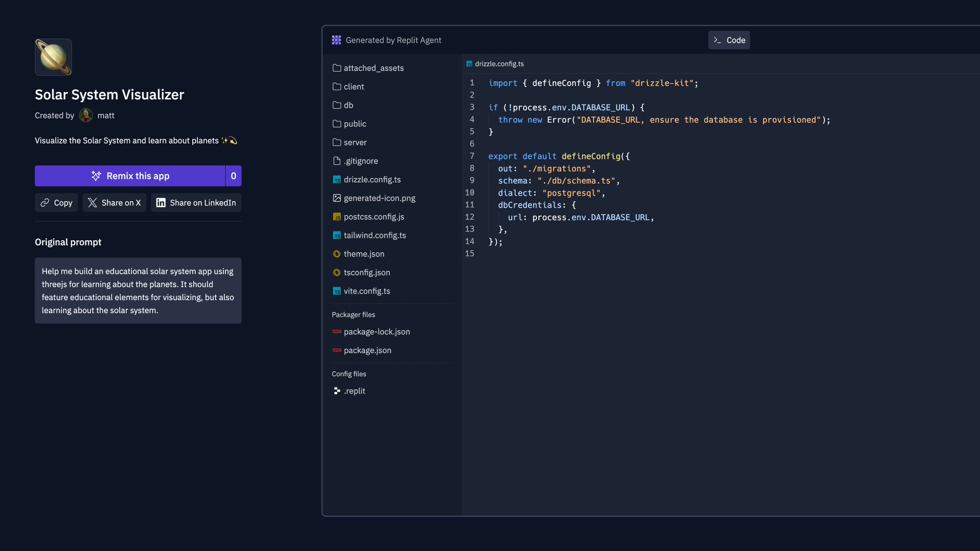Image resolution: width=980 pixels, height=551 pixels.
Task: Click code line 1 importing defineConfig
Action: 593,83
